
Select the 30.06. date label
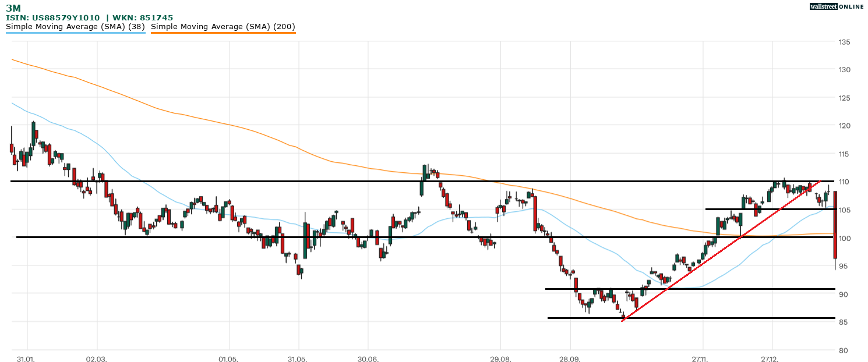368,359
